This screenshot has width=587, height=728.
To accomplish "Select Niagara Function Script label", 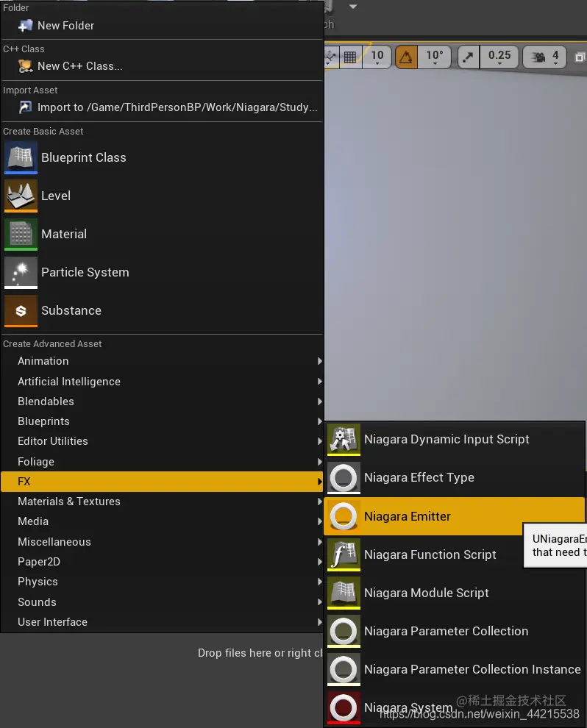I will pos(430,554).
